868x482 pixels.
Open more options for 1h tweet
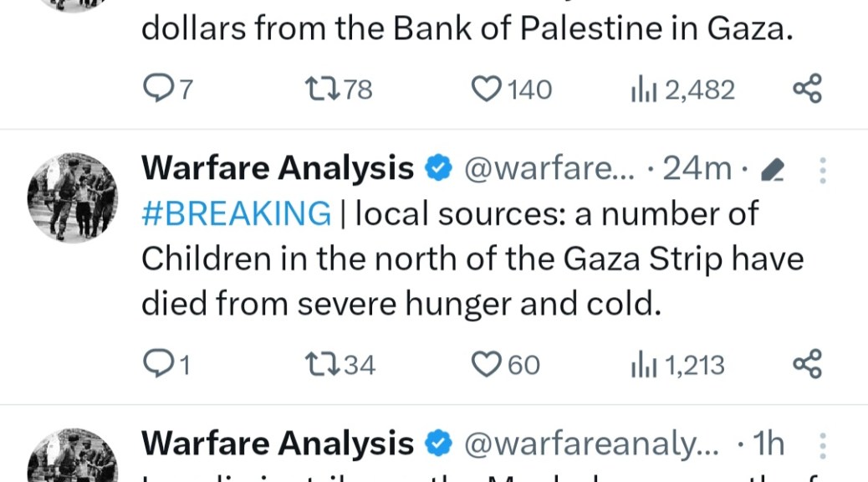click(823, 444)
